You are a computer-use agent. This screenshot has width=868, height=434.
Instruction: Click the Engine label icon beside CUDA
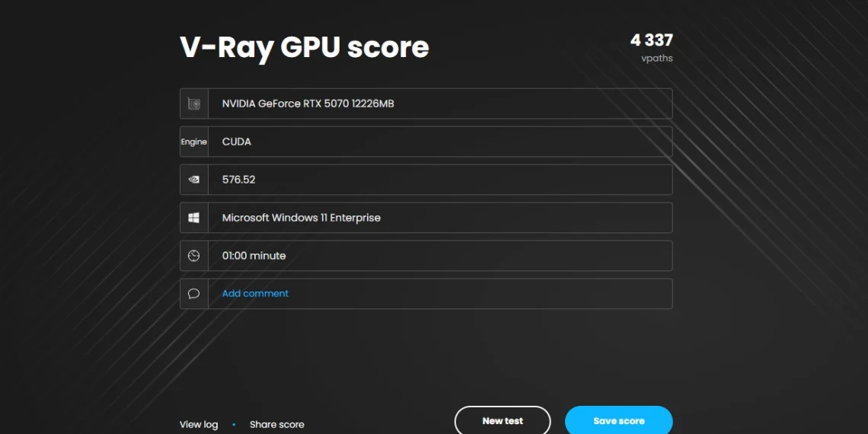(193, 142)
